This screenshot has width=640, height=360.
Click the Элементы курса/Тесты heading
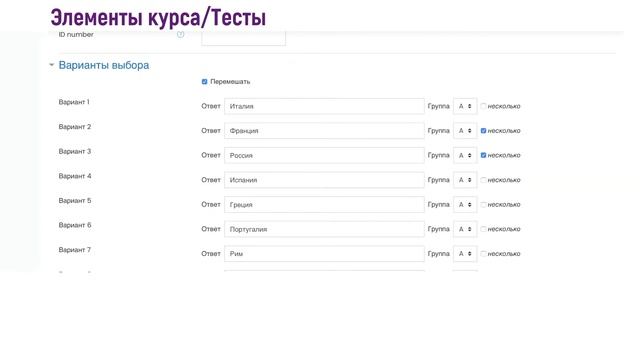pyautogui.click(x=158, y=18)
